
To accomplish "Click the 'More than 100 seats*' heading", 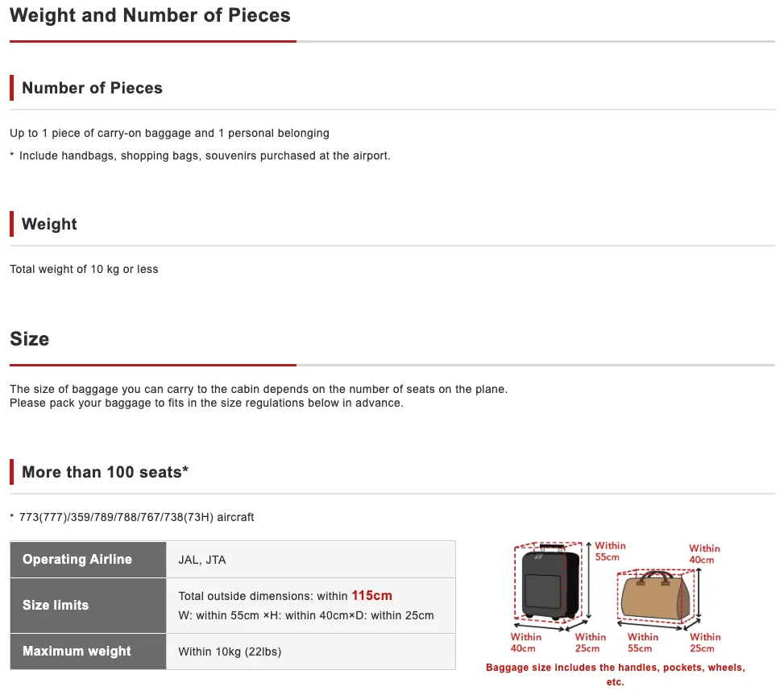I will [x=105, y=472].
